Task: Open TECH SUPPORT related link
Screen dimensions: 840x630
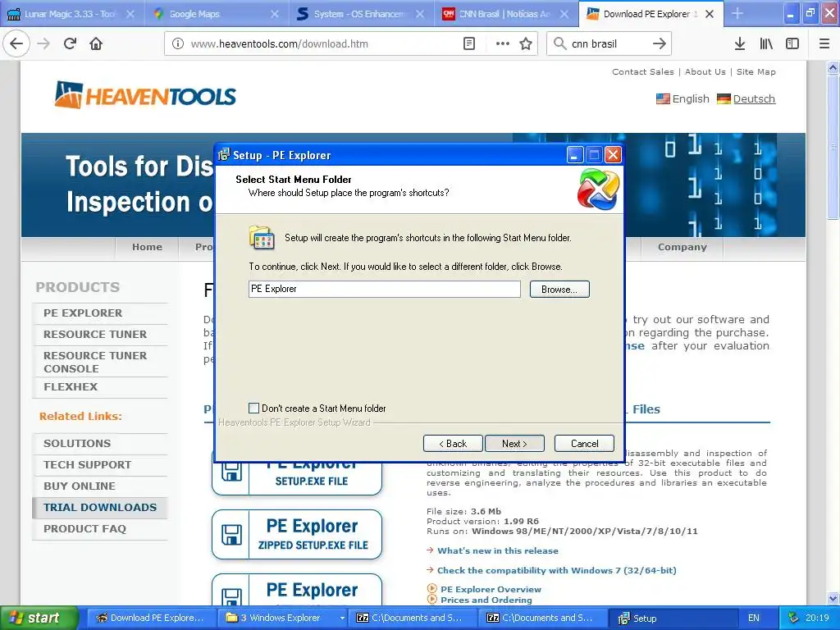Action: click(x=87, y=465)
